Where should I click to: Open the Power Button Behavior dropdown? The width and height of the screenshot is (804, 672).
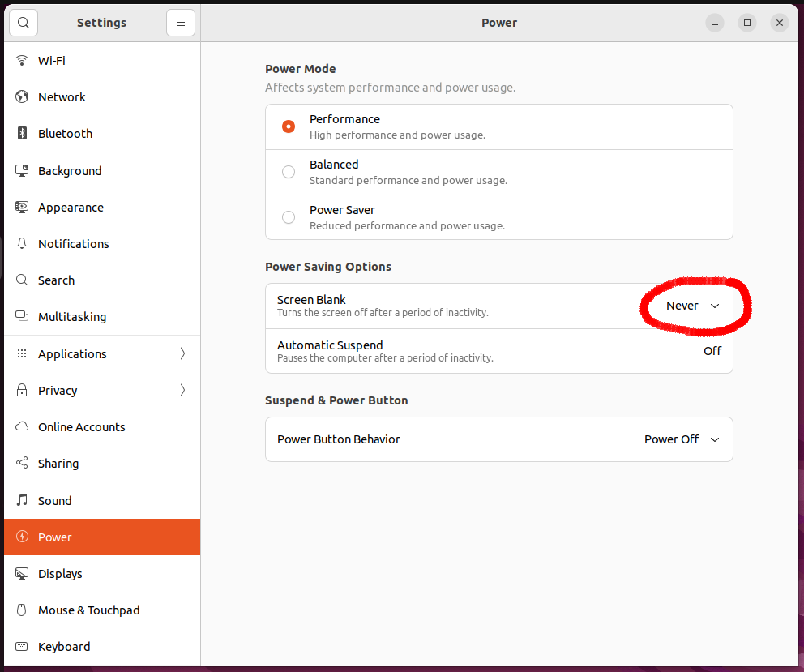pos(682,439)
